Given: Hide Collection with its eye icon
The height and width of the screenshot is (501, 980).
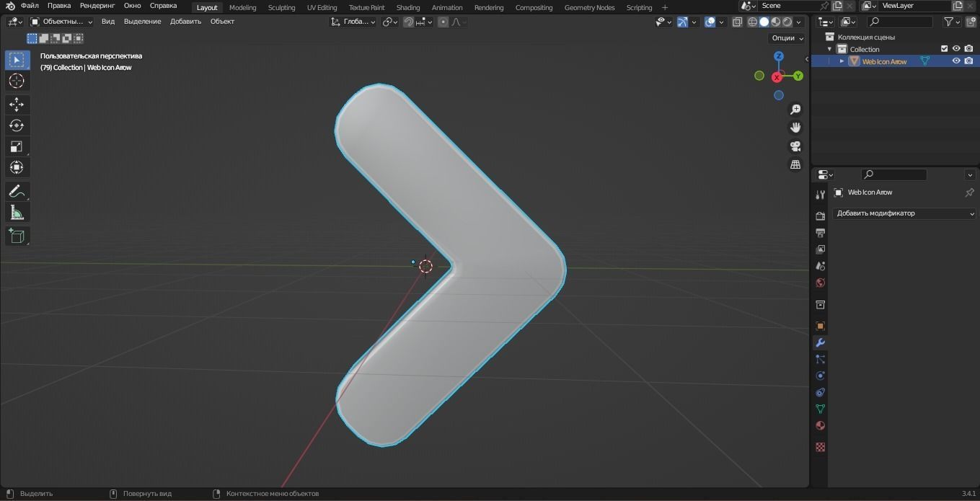Looking at the screenshot, I should pyautogui.click(x=956, y=49).
